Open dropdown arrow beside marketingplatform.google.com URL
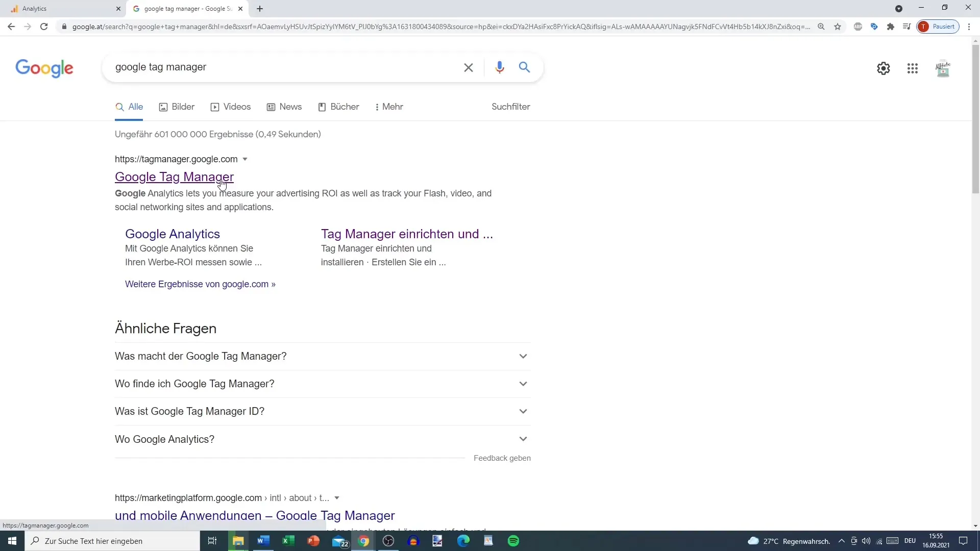Image resolution: width=980 pixels, height=551 pixels. pos(337,498)
